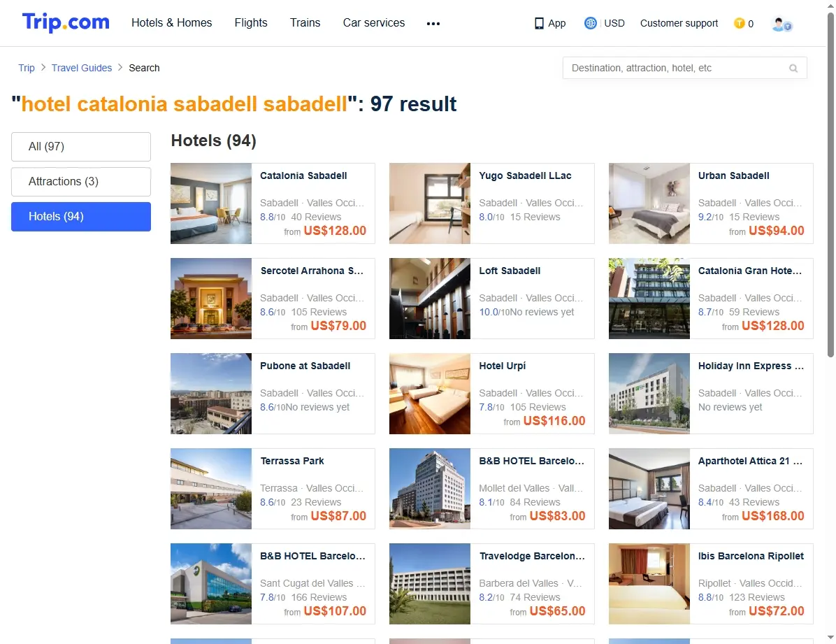836x644 pixels.
Task: Click the US$87.00 price
Action: pyautogui.click(x=338, y=515)
